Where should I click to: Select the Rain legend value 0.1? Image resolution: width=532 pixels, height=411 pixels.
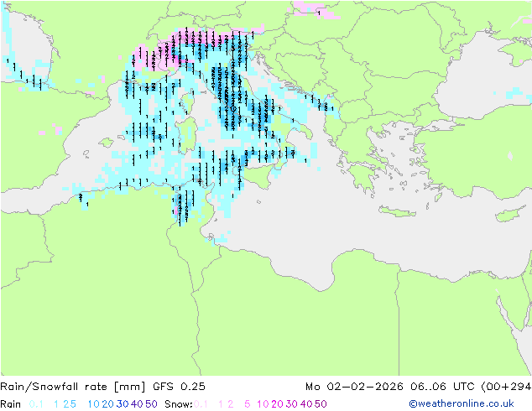(x=36, y=404)
